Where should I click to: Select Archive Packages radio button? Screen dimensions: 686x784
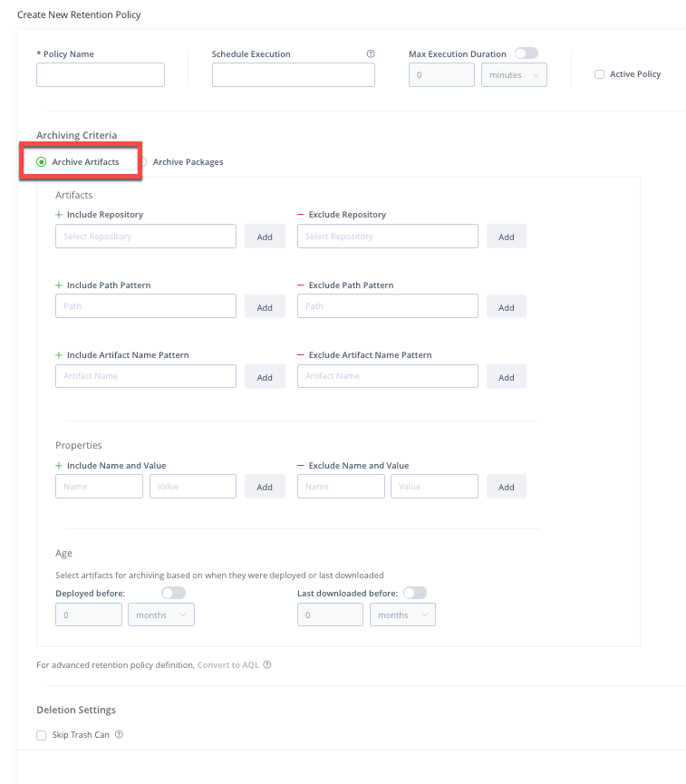(143, 161)
